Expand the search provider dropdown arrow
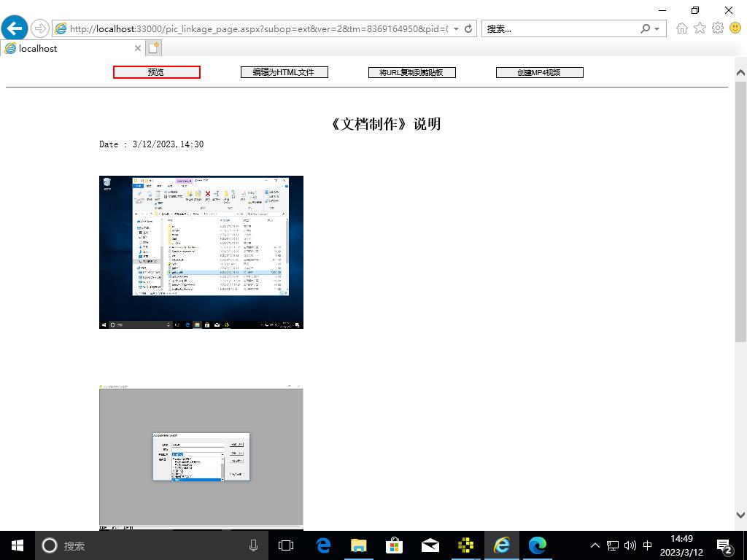 [x=657, y=29]
